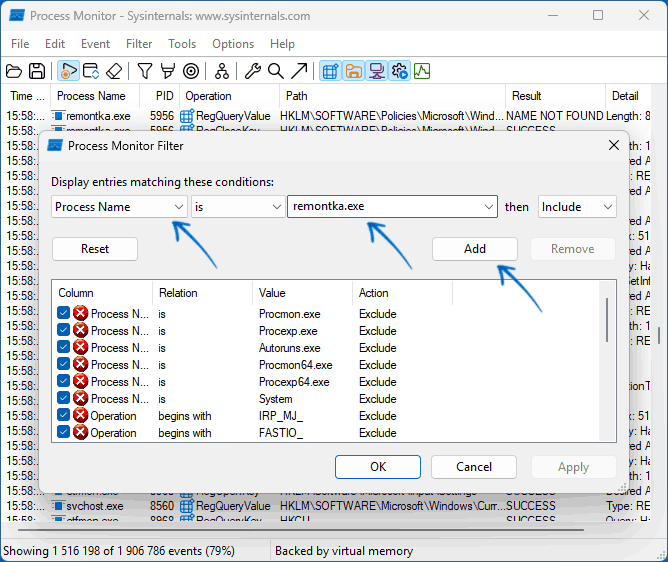Viewport: 668px width, 562px height.
Task: Click the Autoruns.exe exclude red icon
Action: [81, 347]
